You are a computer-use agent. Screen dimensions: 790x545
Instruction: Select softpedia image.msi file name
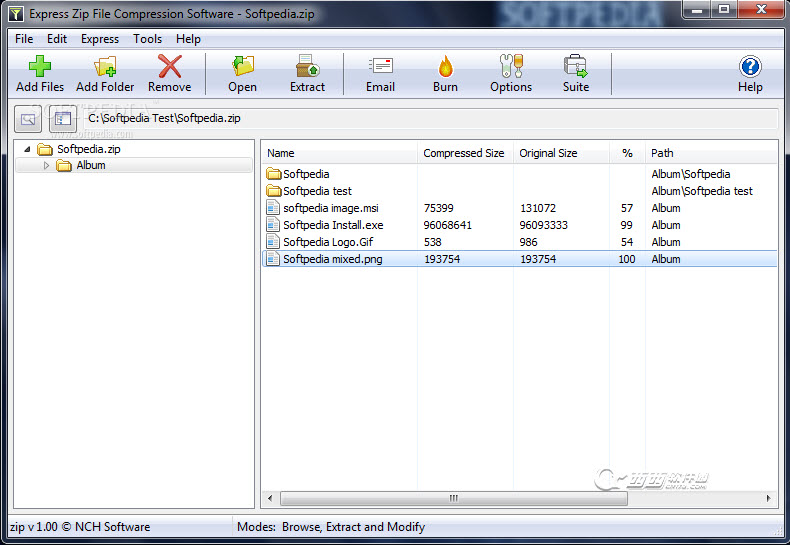(x=331, y=208)
